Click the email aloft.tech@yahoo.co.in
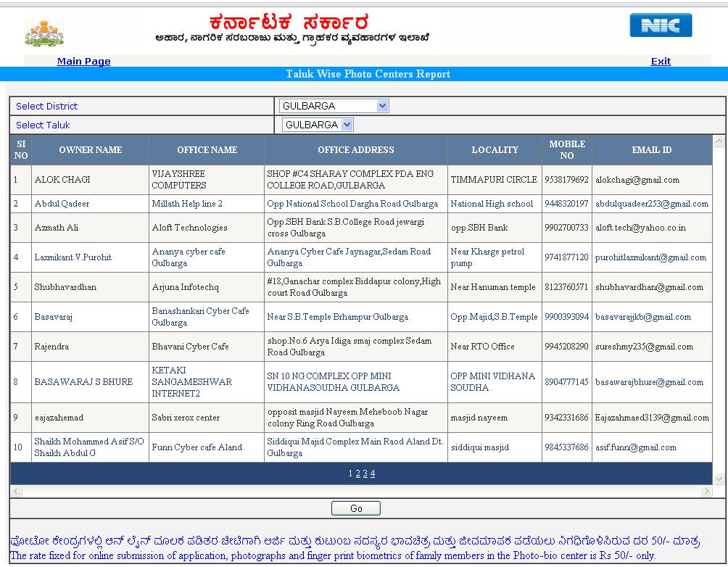728x567 pixels. point(640,228)
